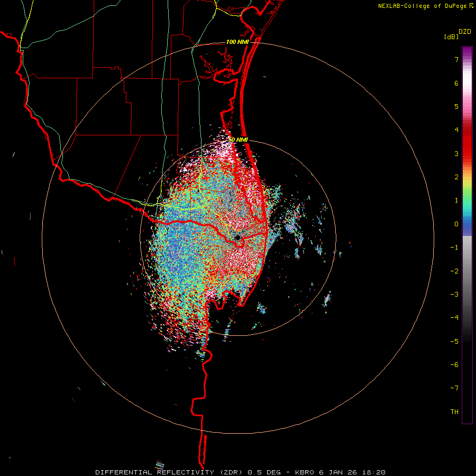Click the DZD legend title

[465, 32]
